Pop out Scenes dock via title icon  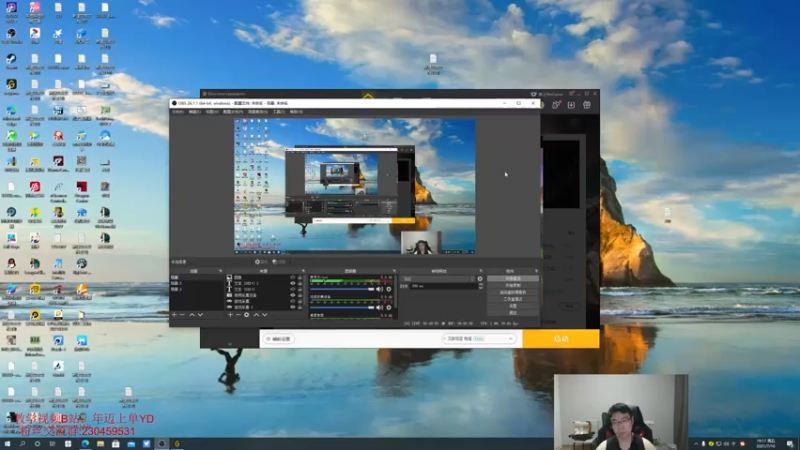tap(220, 271)
